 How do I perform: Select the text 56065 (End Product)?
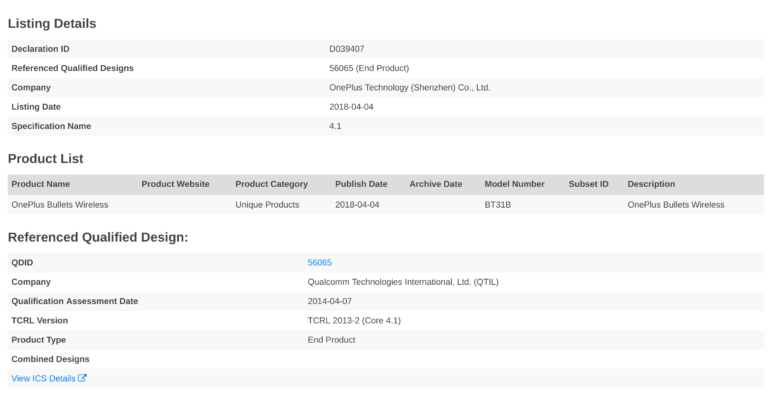369,68
